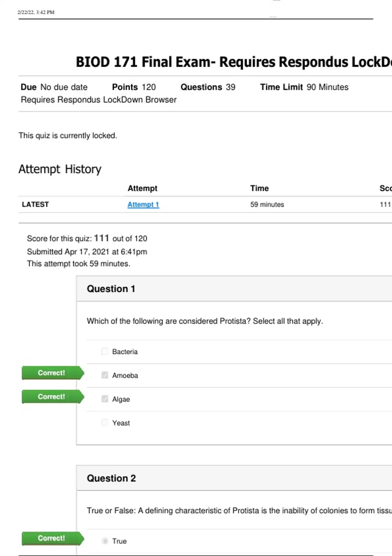Click the Points 120 label
The image size is (392, 556).
(134, 87)
